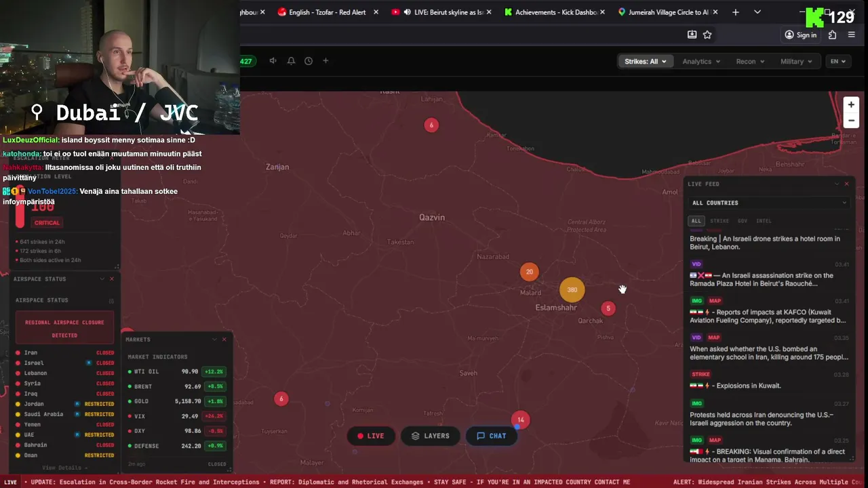Open the EN language dropdown
Image resolution: width=868 pixels, height=488 pixels.
coord(838,61)
